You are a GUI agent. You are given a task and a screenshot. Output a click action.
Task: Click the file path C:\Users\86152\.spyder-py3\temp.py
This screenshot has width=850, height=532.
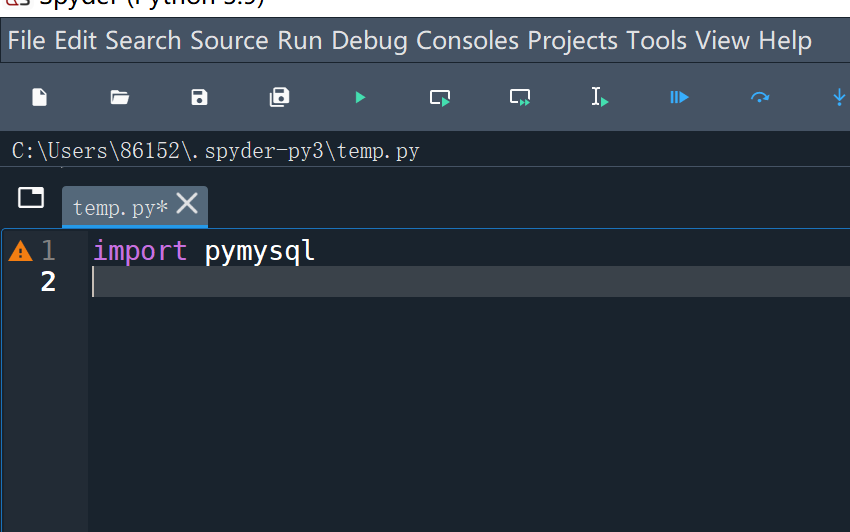215,151
